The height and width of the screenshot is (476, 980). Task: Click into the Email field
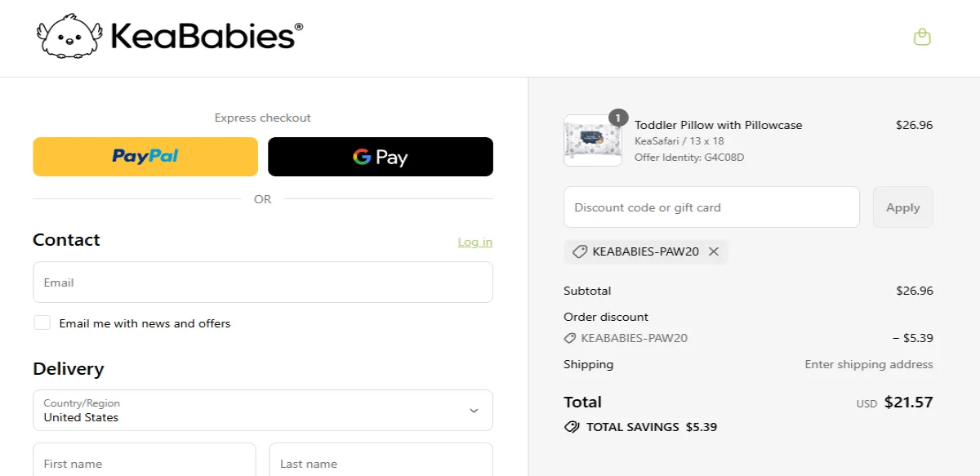pyautogui.click(x=263, y=282)
